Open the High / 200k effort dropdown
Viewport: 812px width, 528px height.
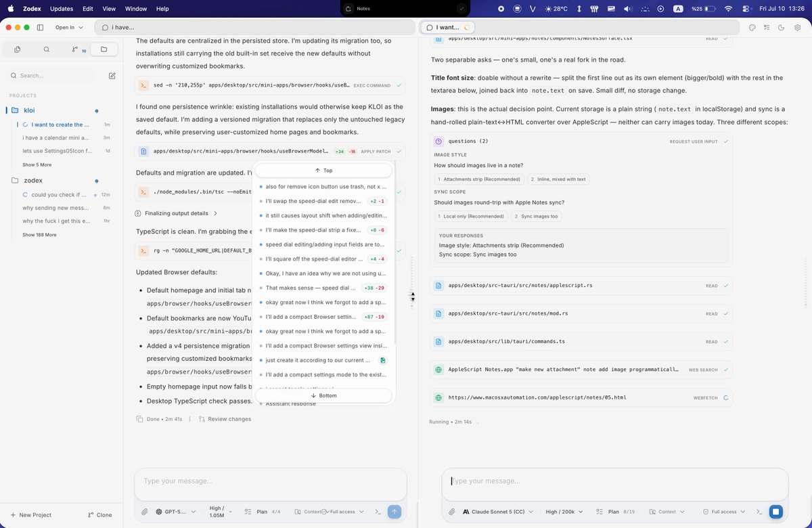coord(564,512)
